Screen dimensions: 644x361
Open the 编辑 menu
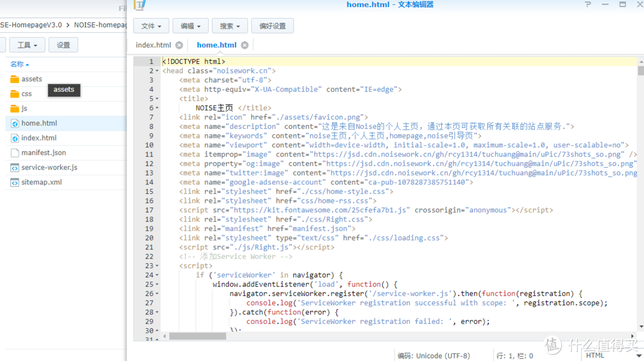tap(190, 26)
